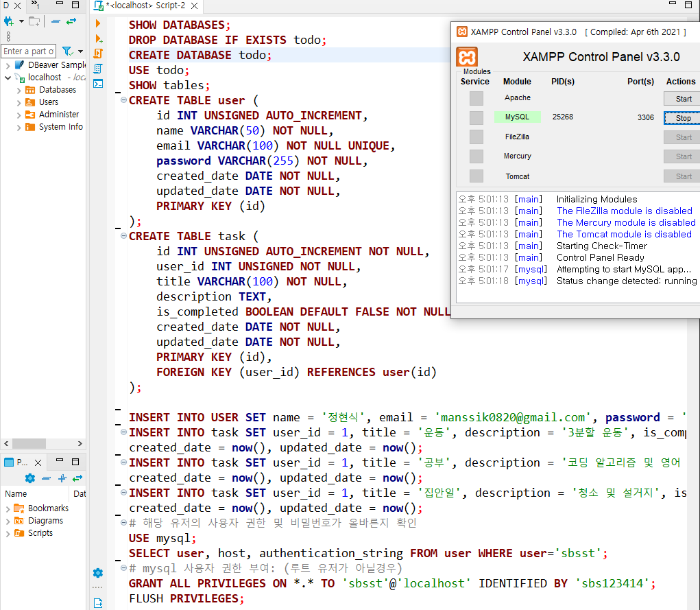Collapse the localhost connection node
Image resolution: width=700 pixels, height=610 pixels.
8,78
